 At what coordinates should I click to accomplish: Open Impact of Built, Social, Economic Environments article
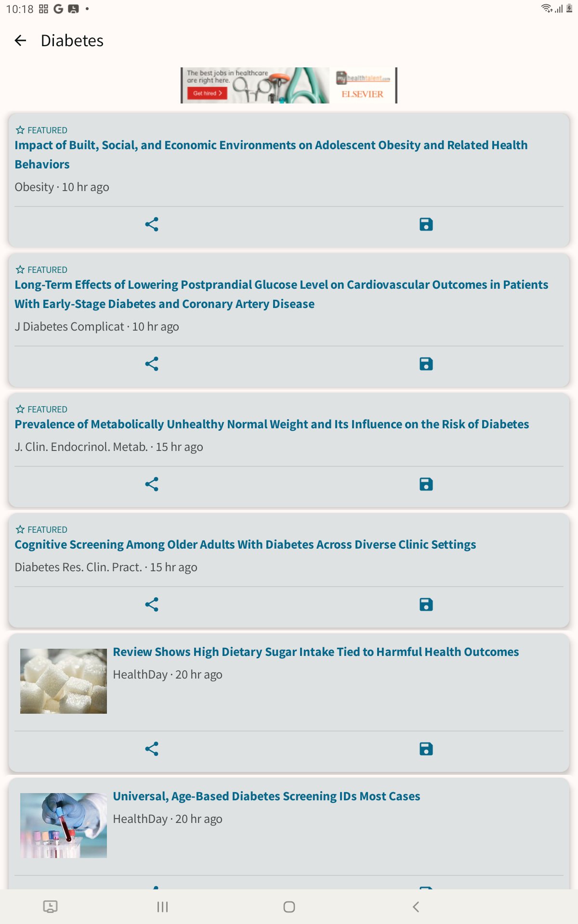(x=271, y=154)
